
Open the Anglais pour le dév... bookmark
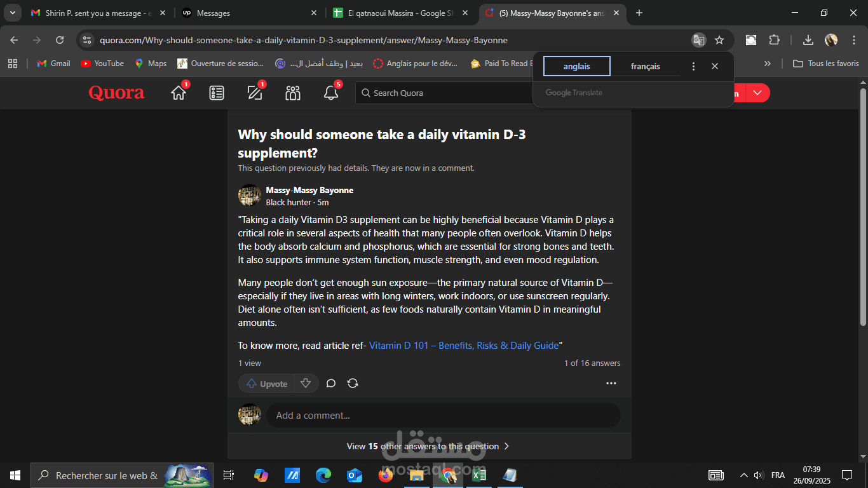tap(415, 64)
